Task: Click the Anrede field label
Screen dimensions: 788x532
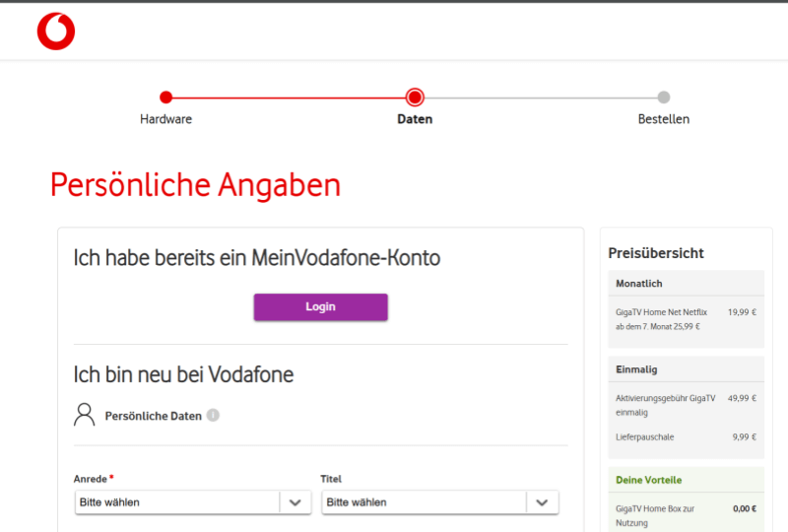Action: coord(91,479)
